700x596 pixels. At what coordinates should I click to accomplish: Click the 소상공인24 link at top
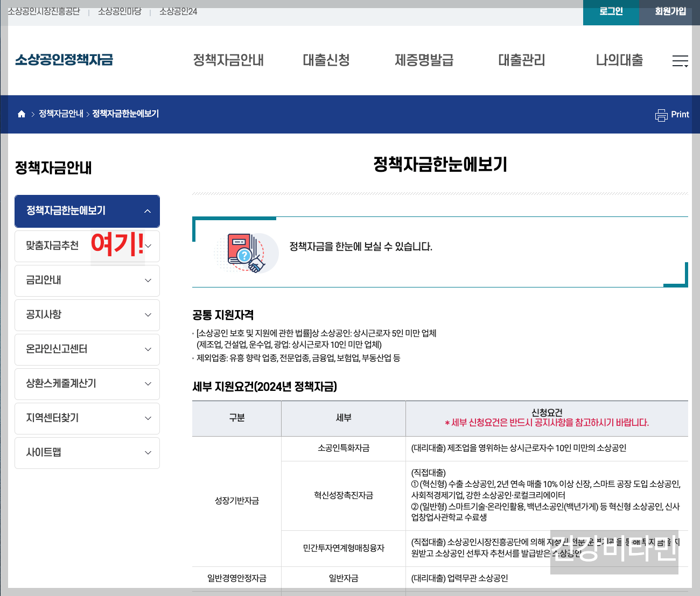[177, 10]
